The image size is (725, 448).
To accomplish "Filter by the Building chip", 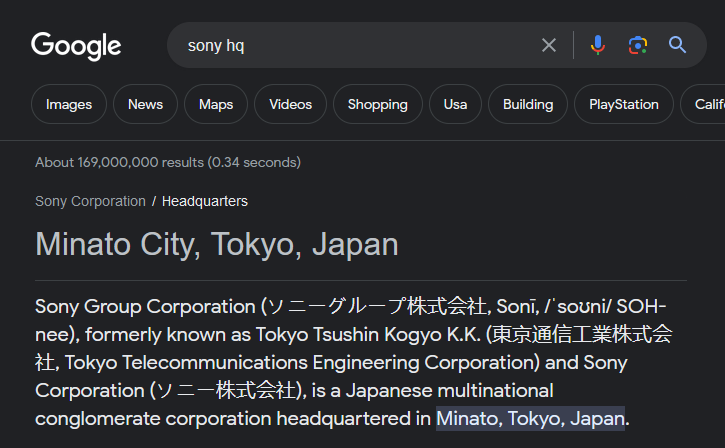I will (528, 104).
